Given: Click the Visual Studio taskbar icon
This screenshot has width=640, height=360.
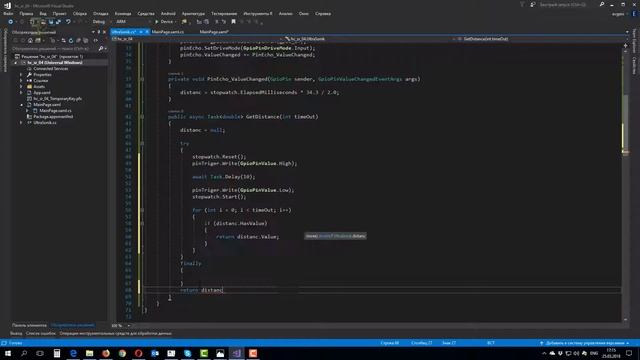Looking at the screenshot, I should point(236,353).
